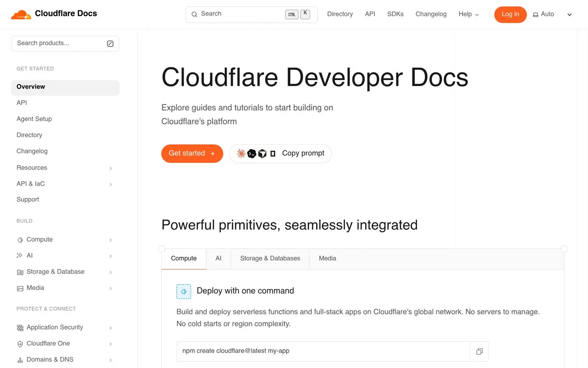Click the Storage & Database sidebar icon
588x368 pixels.
click(x=20, y=272)
